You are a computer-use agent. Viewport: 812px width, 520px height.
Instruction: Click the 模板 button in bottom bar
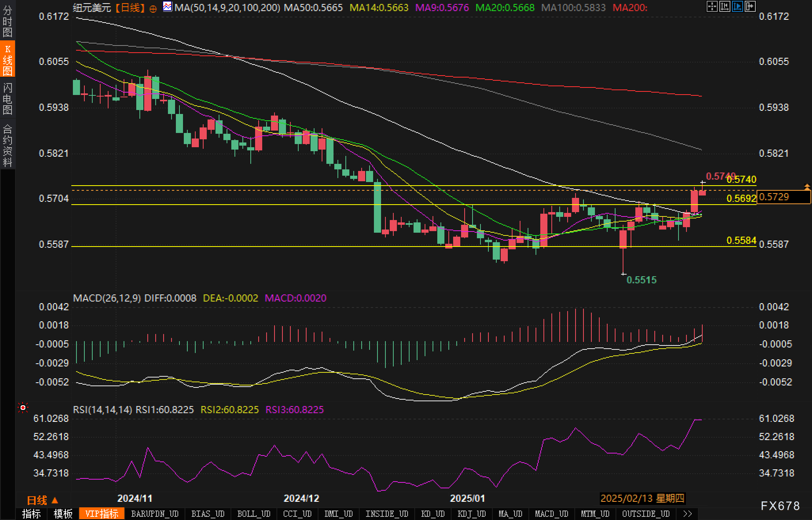pyautogui.click(x=63, y=514)
